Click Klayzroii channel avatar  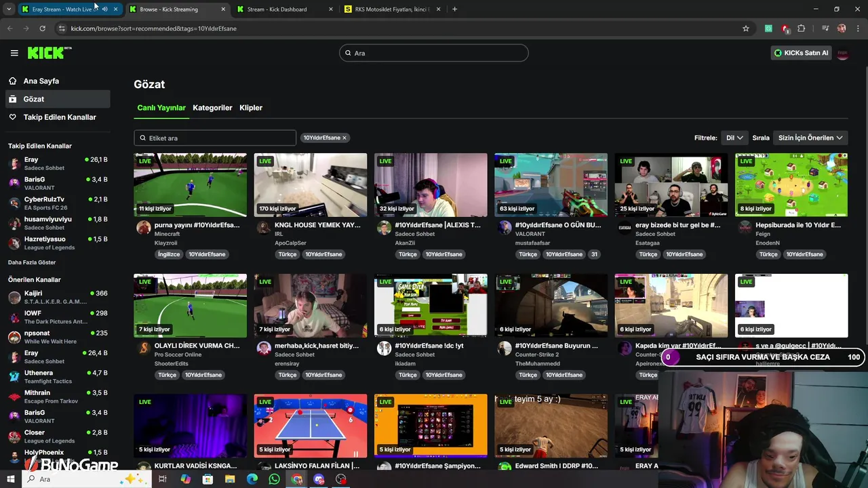pos(144,228)
